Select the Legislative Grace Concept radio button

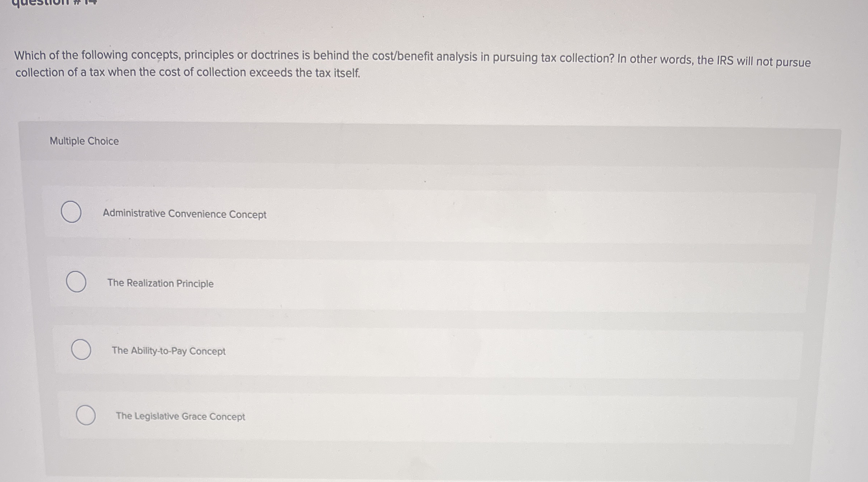(86, 416)
